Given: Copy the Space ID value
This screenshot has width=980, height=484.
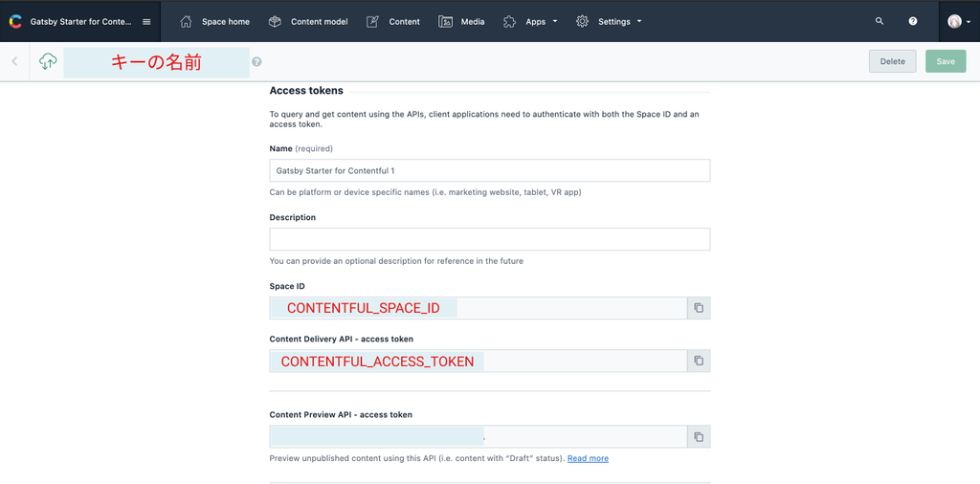Looking at the screenshot, I should [699, 308].
